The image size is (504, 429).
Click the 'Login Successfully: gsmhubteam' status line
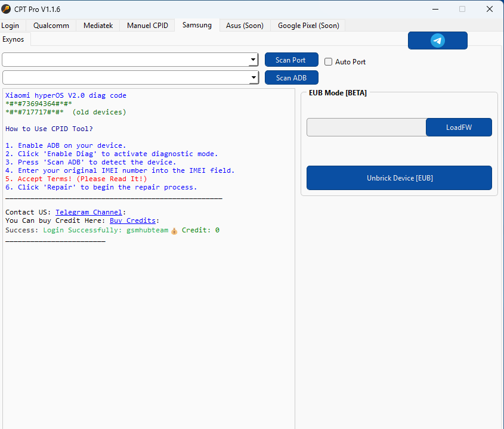pyautogui.click(x=106, y=230)
